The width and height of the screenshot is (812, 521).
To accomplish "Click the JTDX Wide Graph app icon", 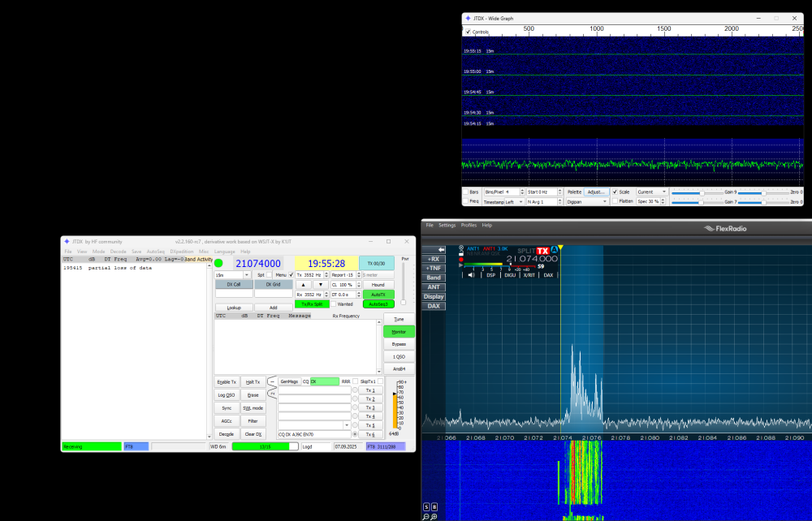I will click(469, 18).
